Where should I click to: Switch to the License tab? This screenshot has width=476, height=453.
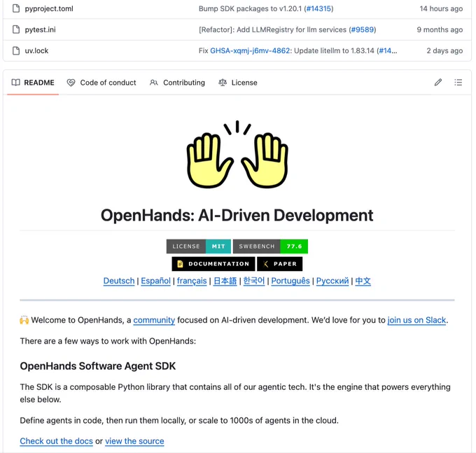[x=238, y=83]
